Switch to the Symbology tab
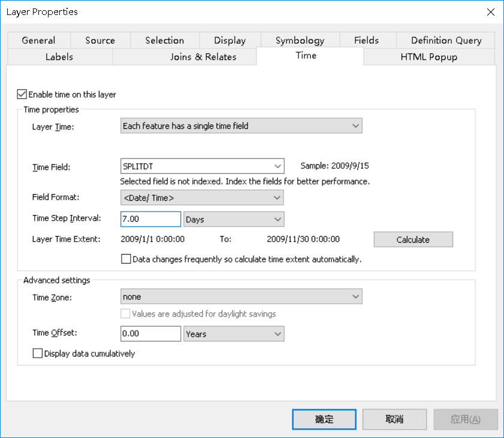Image resolution: width=504 pixels, height=438 pixels. (299, 40)
